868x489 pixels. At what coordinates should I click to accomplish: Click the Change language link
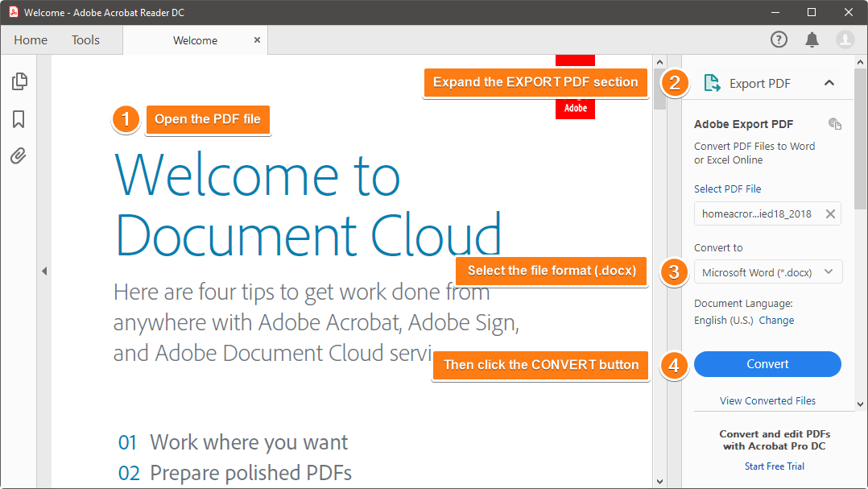776,320
